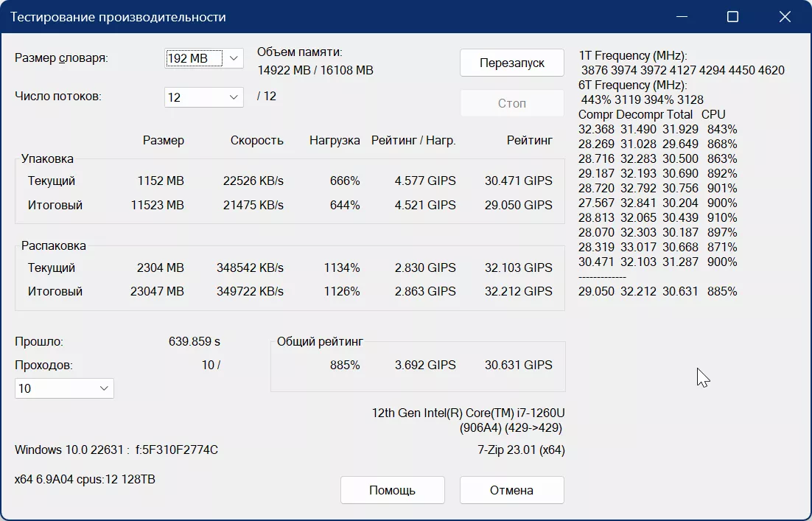Click the Рейтинг / Нагр. column header
Viewport: 812px width, 521px height.
413,140
